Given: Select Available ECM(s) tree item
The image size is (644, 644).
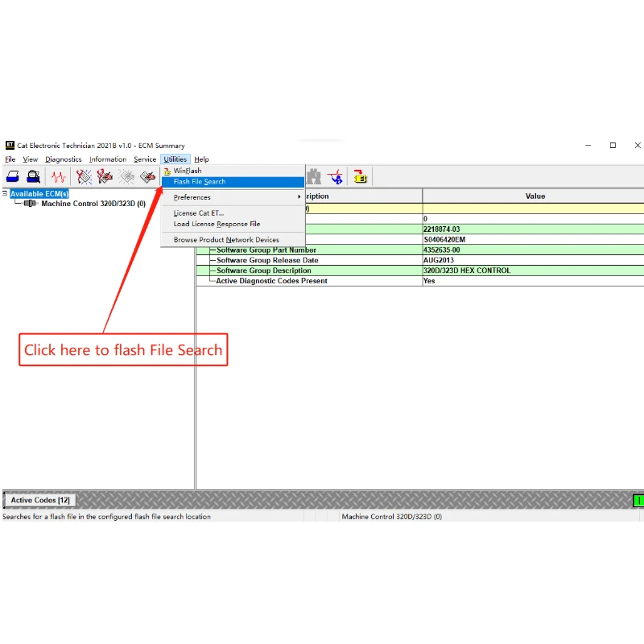Looking at the screenshot, I should [39, 194].
